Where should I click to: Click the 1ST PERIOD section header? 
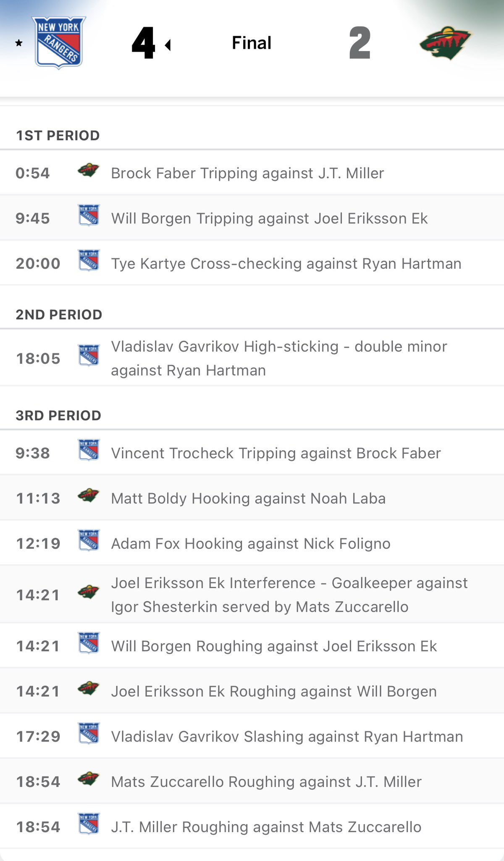click(x=58, y=135)
